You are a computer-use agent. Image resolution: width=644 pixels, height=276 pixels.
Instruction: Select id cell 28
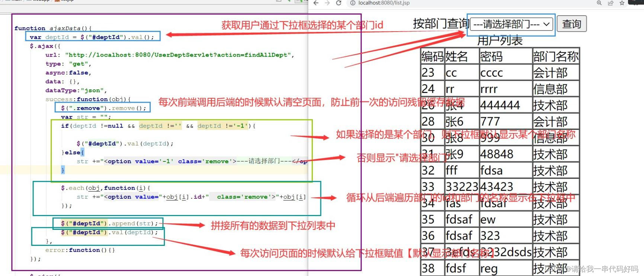click(x=433, y=122)
